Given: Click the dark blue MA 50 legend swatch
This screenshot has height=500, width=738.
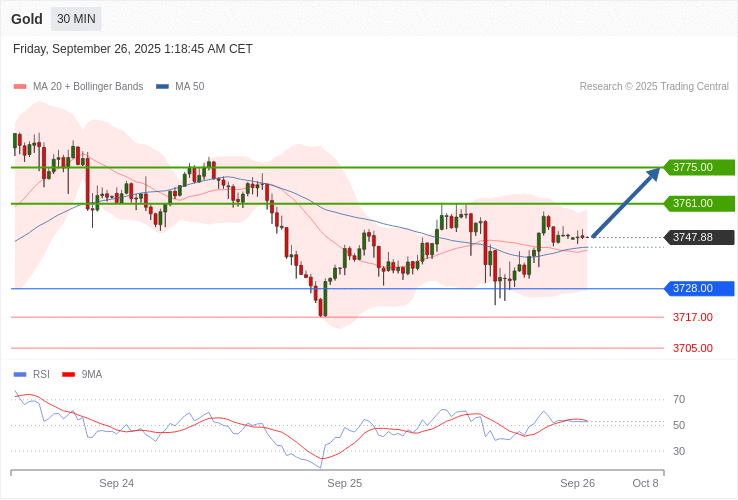Looking at the screenshot, I should coord(162,87).
